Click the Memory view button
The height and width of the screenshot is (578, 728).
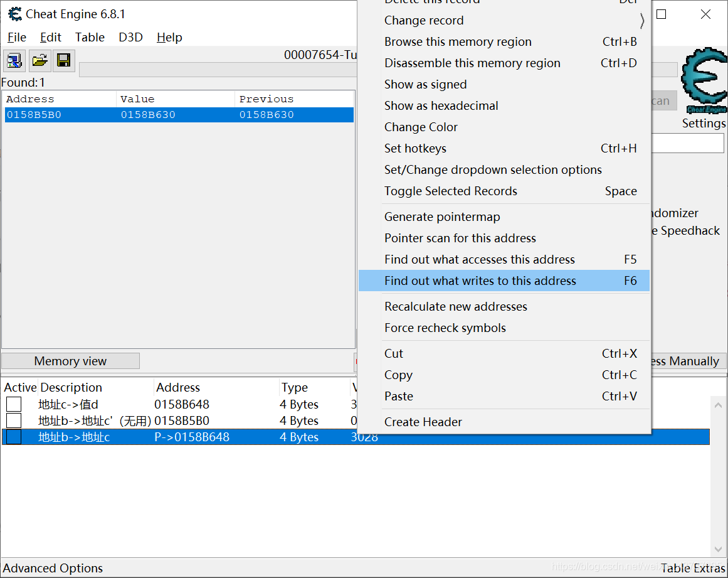pos(71,361)
